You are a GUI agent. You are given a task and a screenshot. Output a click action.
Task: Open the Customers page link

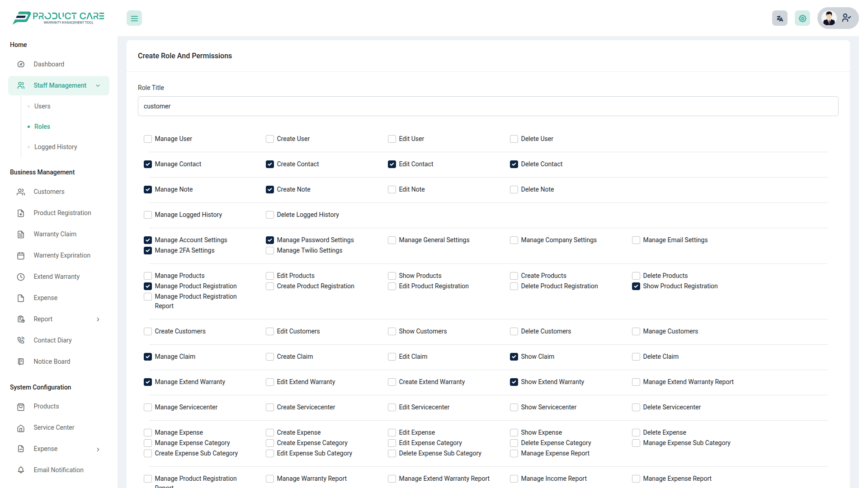[49, 192]
